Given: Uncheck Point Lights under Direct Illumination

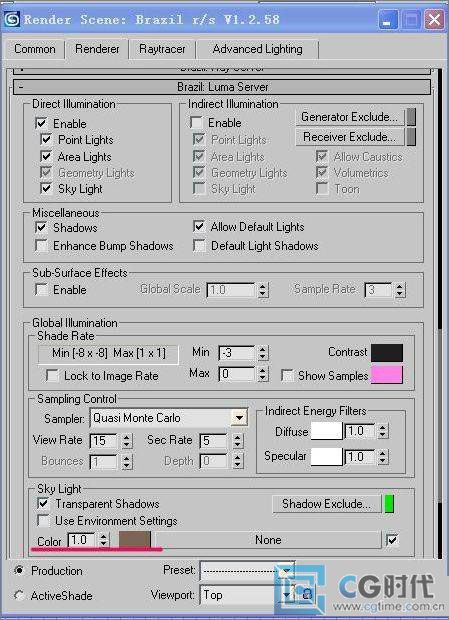Looking at the screenshot, I should click(x=46, y=140).
